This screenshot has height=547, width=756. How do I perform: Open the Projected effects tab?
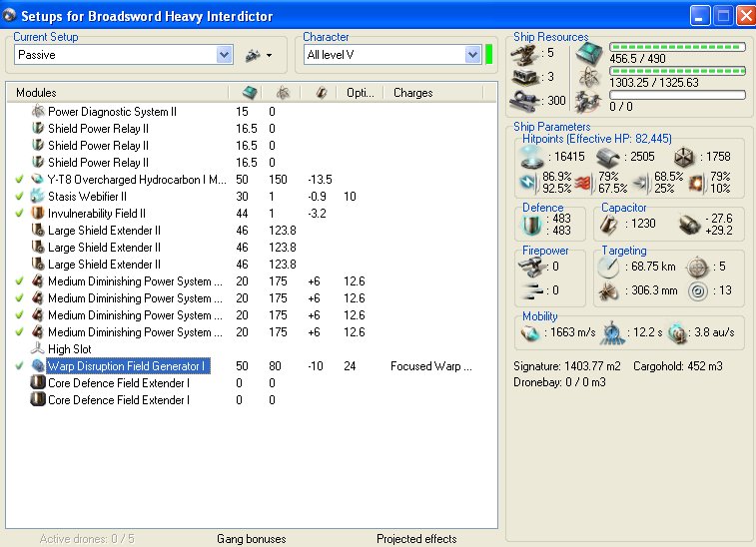pos(416,539)
